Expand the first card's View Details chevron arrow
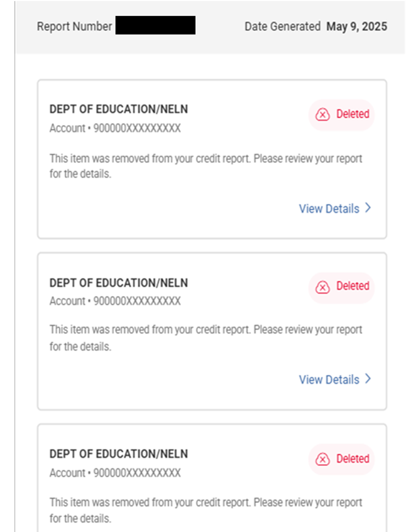Screen dimensions: 411x532 click(x=368, y=208)
